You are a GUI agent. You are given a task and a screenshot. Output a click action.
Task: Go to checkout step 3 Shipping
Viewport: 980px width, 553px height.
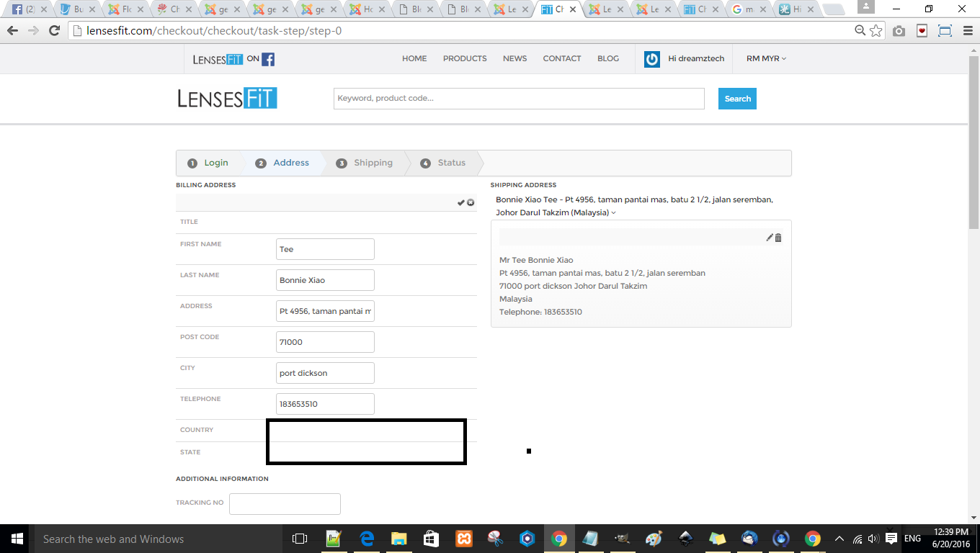click(x=365, y=163)
